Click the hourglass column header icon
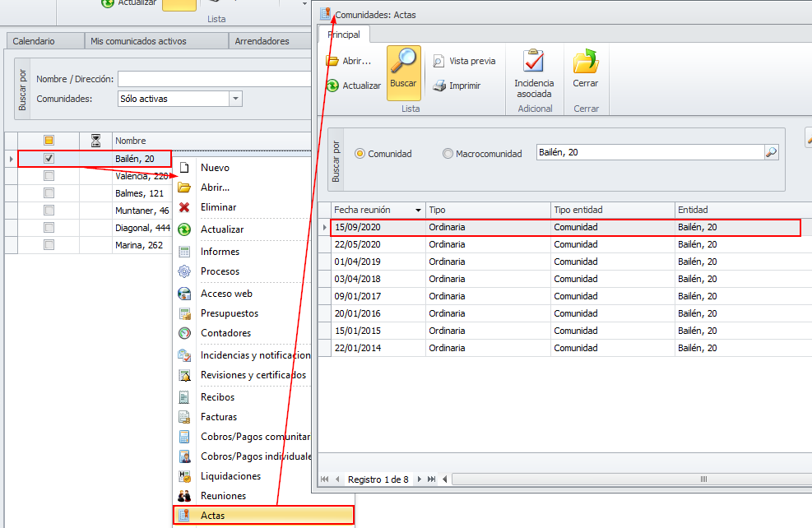 pos(95,141)
